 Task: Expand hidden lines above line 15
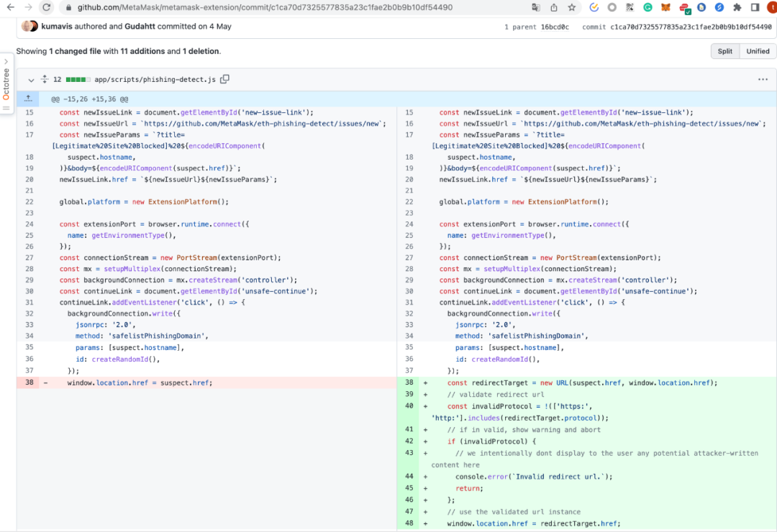[28, 98]
